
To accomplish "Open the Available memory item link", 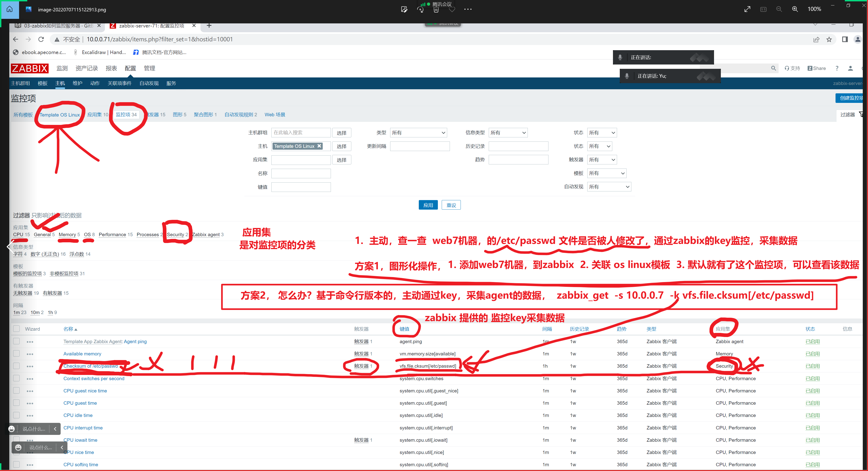I will tap(82, 354).
